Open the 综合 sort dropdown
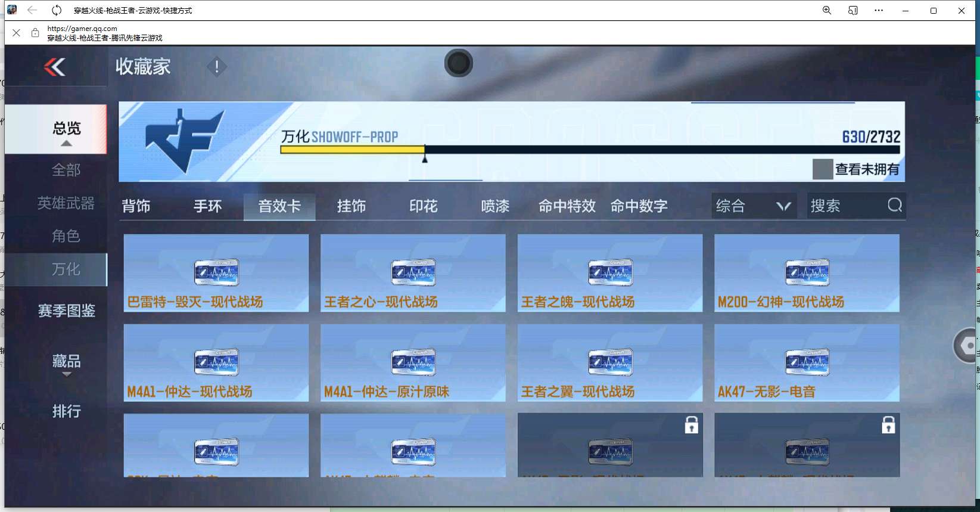Screen dimensions: 980x512 tap(754, 206)
